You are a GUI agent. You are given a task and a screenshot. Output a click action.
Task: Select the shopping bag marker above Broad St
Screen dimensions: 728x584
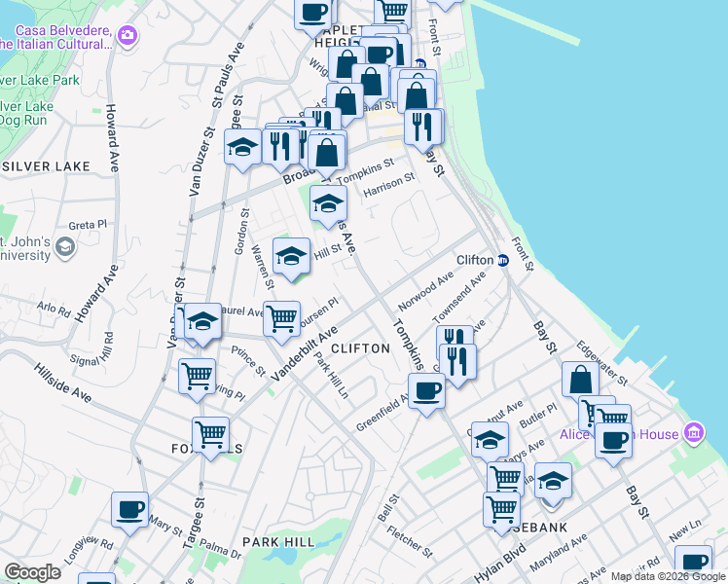pyautogui.click(x=327, y=155)
